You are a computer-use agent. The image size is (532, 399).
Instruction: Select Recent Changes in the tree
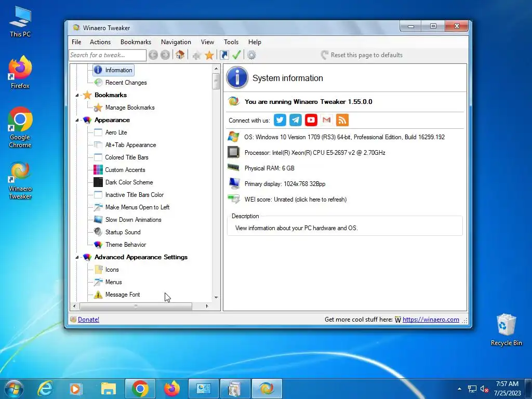click(x=126, y=83)
